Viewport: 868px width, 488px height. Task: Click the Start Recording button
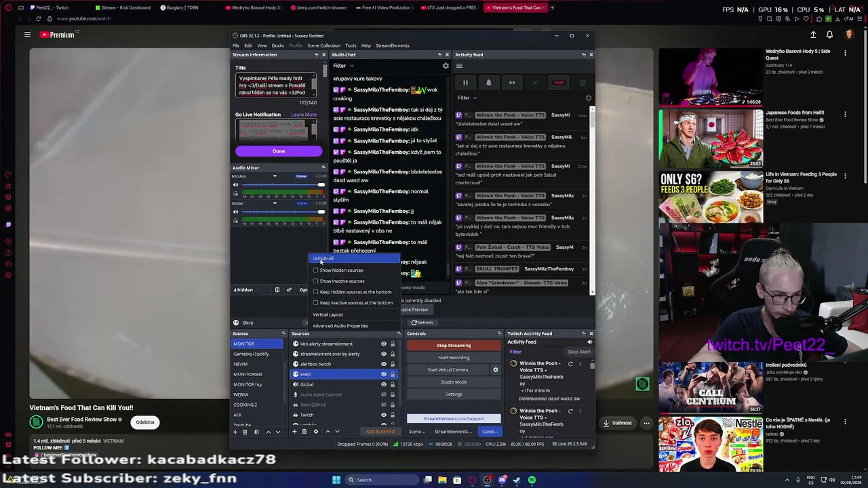(x=454, y=357)
